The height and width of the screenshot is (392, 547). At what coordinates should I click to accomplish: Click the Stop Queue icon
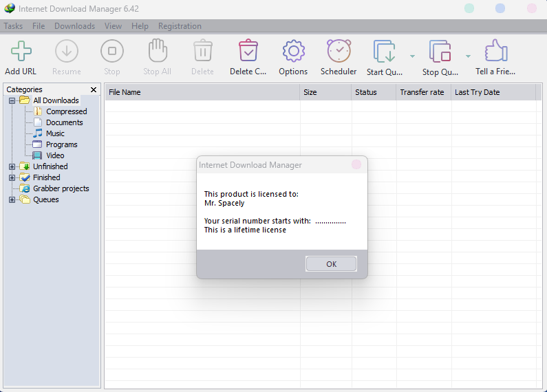pos(440,52)
